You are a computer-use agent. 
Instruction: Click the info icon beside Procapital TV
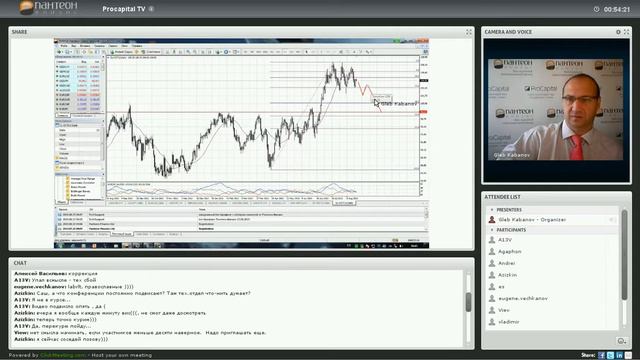151,9
